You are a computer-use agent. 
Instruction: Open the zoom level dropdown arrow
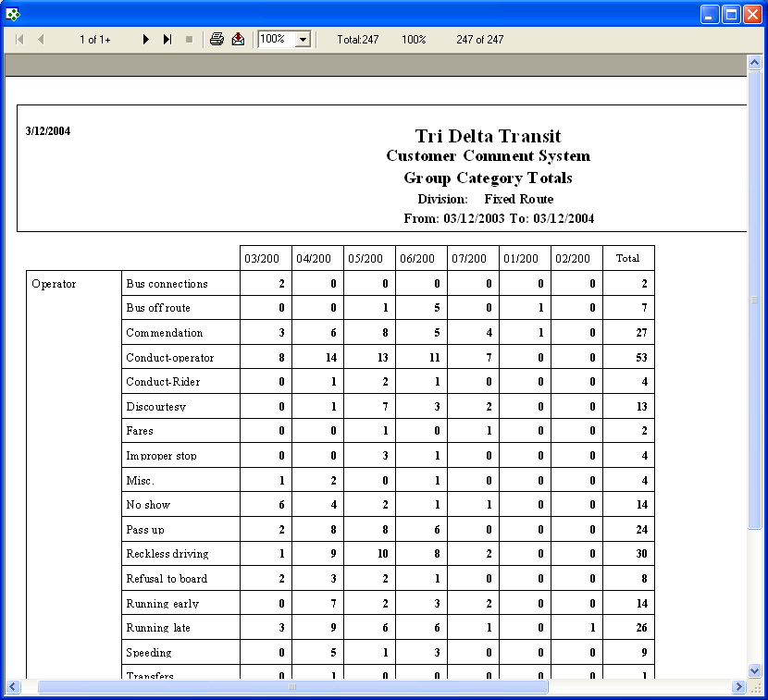pos(302,40)
